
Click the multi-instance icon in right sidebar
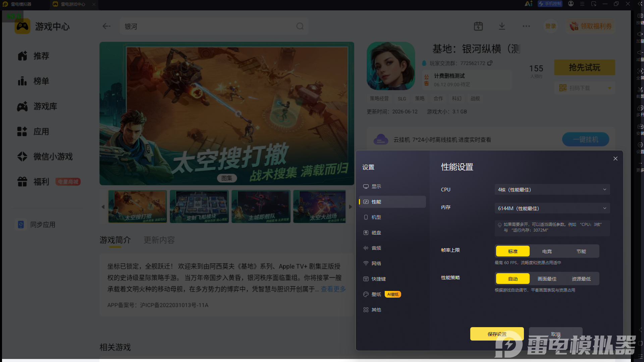[640, 108]
